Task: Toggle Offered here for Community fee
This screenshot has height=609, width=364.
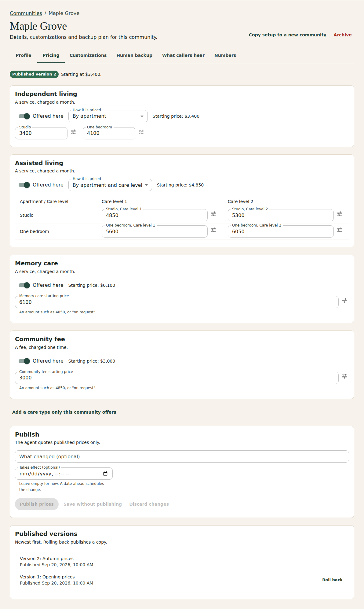Action: click(x=24, y=361)
